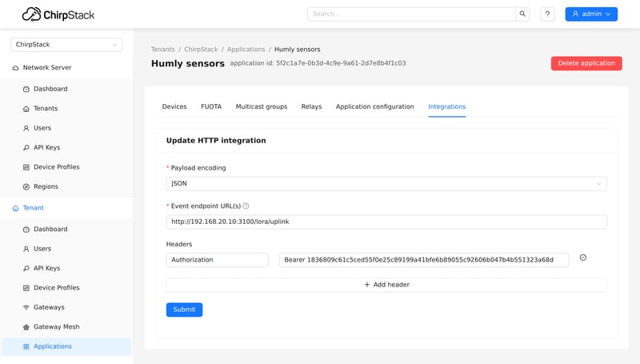Click Add header button
640x364 pixels.
pos(386,285)
